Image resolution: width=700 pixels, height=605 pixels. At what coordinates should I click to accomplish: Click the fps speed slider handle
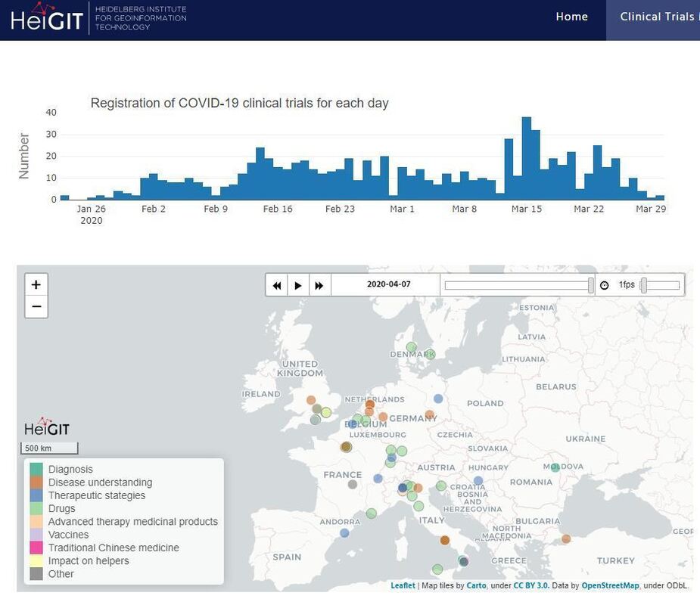644,285
